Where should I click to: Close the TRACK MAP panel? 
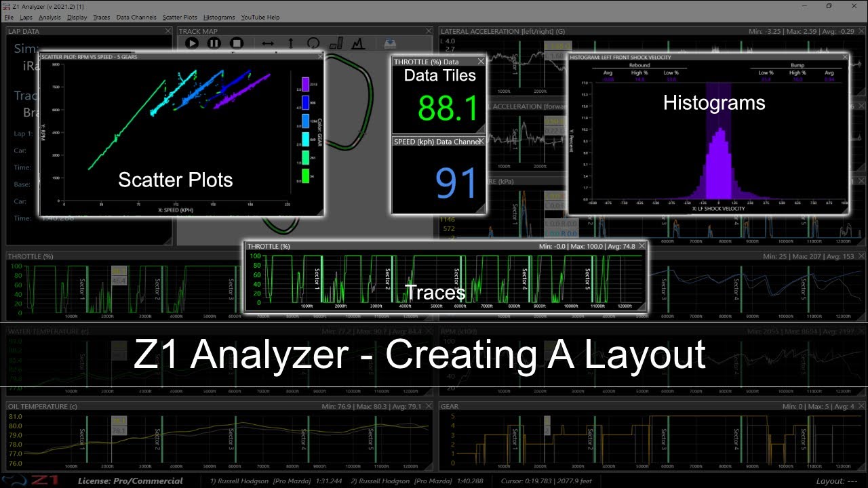click(x=429, y=31)
